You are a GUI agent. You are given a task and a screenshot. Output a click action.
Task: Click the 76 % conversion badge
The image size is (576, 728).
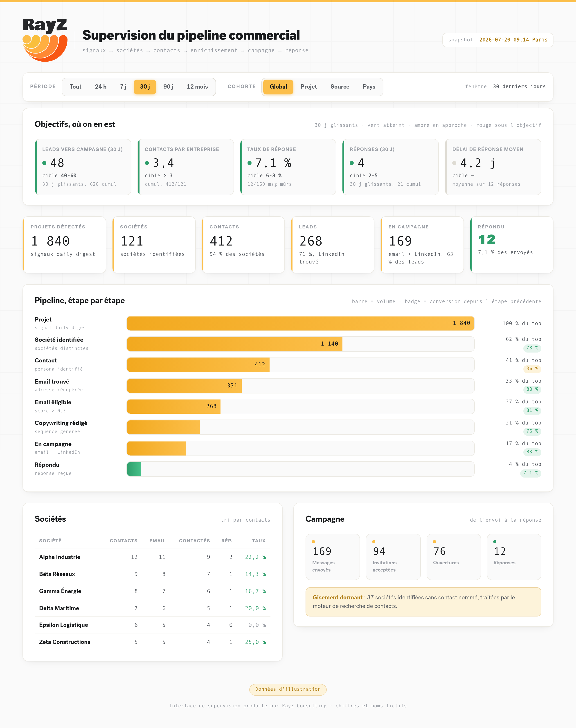(x=532, y=431)
